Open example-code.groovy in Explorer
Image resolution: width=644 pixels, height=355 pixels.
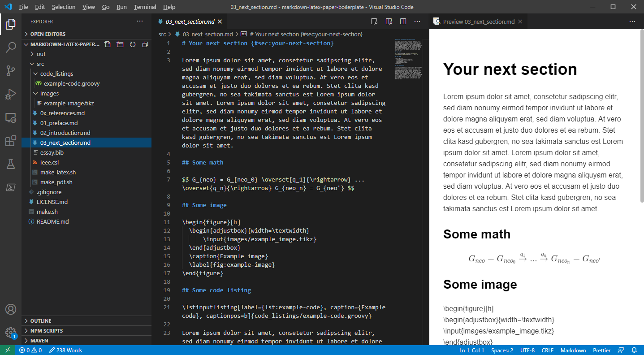point(86,83)
